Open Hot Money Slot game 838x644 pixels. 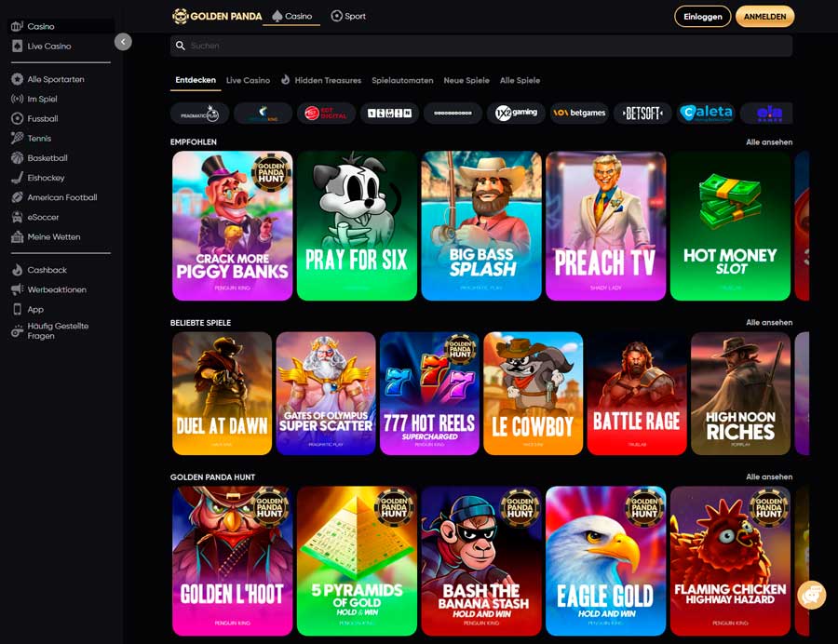pos(731,225)
